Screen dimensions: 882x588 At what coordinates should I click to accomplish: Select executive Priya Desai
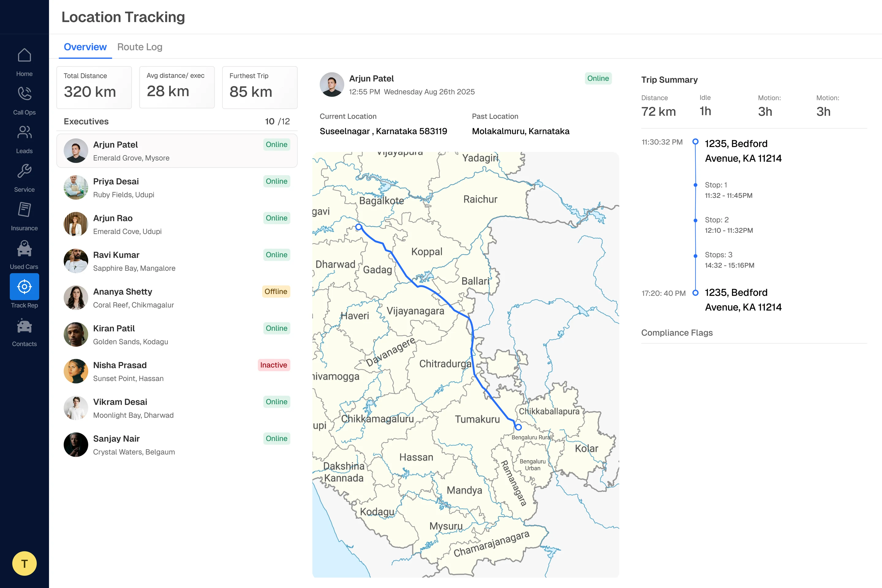[x=177, y=187]
